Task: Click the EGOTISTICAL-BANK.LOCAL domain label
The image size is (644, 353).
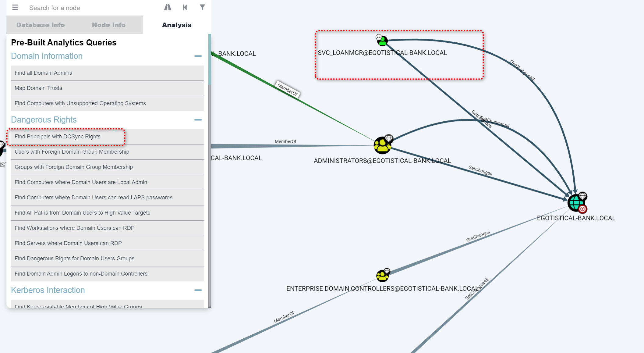Action: tap(576, 218)
